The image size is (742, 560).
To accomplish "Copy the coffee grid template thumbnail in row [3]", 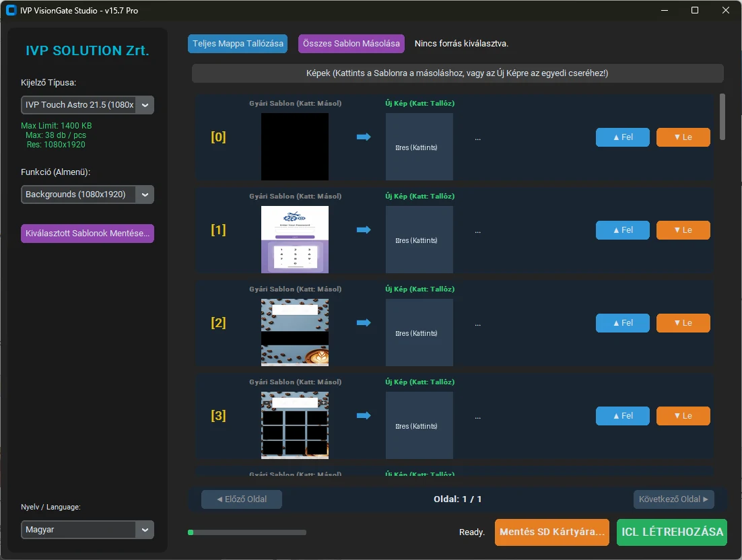I will click(x=295, y=425).
